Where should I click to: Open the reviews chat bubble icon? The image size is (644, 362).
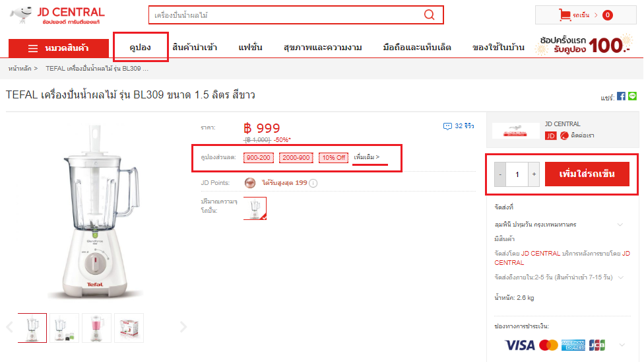coord(447,126)
